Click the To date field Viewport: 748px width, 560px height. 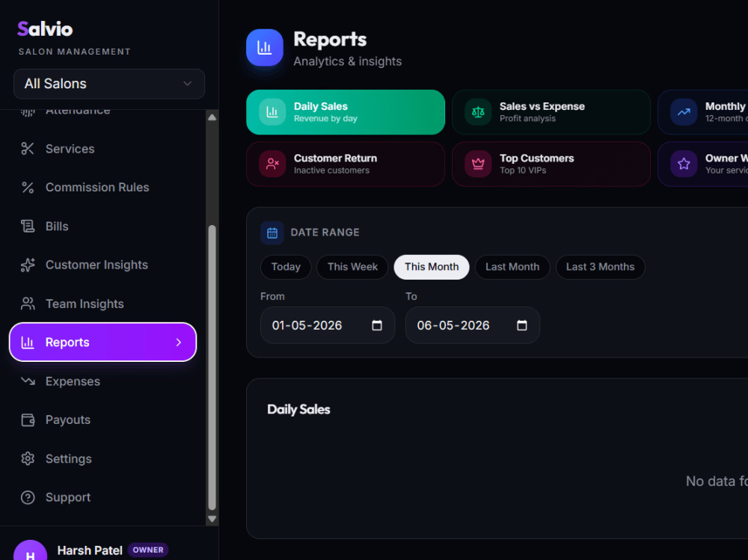click(473, 325)
